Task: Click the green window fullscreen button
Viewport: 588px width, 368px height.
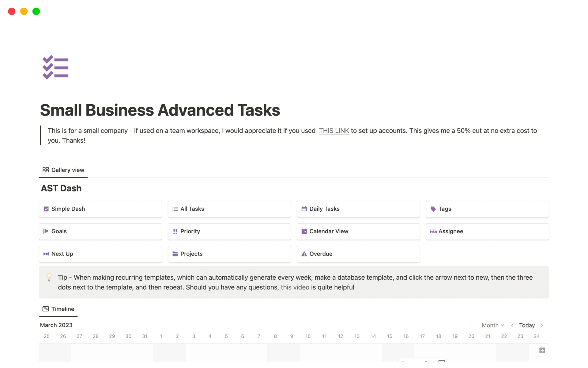Action: point(36,11)
